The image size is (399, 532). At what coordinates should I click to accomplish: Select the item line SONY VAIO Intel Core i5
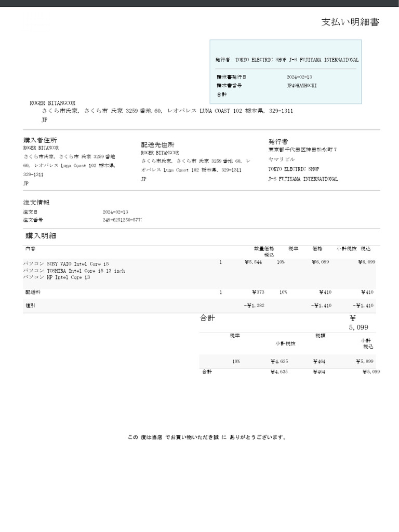[66, 263]
